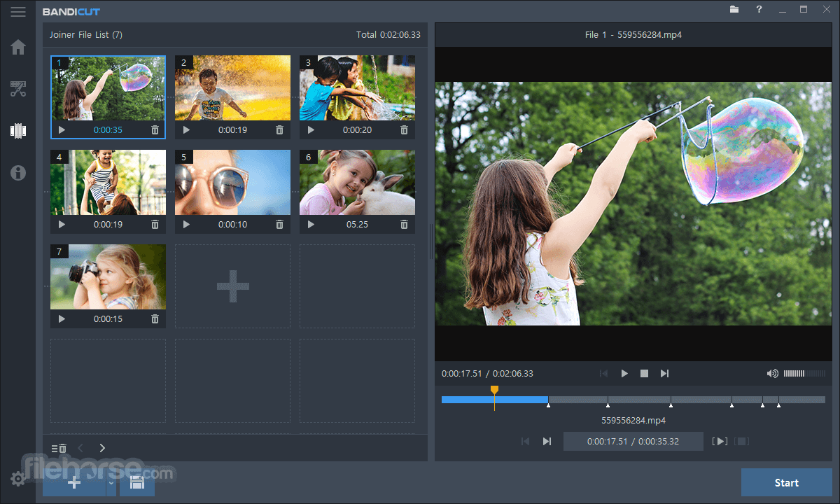Remove clip 6 with trash icon

point(405,225)
